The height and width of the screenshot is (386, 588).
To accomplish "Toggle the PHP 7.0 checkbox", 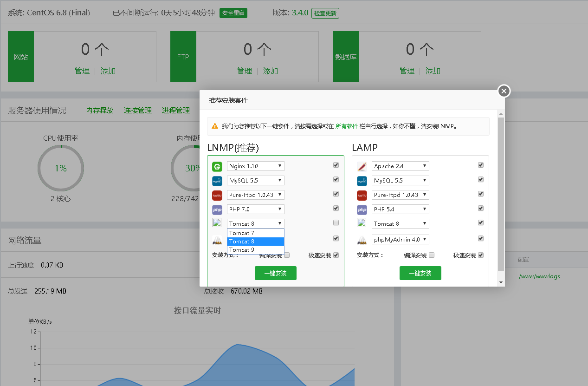I will [x=336, y=208].
